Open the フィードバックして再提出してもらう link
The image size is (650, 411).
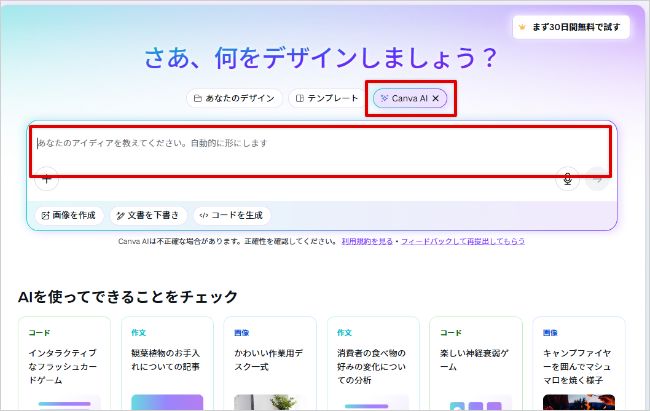click(463, 241)
